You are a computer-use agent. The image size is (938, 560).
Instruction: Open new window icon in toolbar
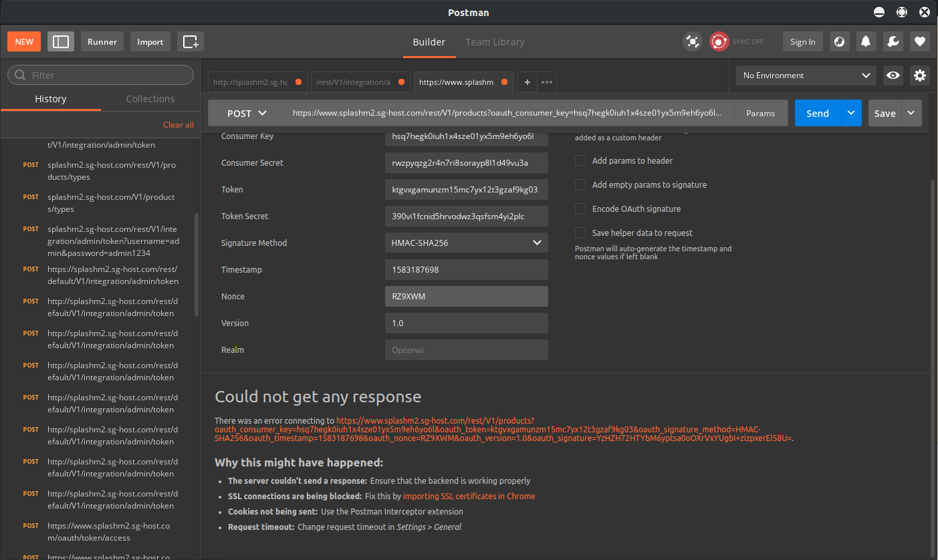(x=191, y=41)
